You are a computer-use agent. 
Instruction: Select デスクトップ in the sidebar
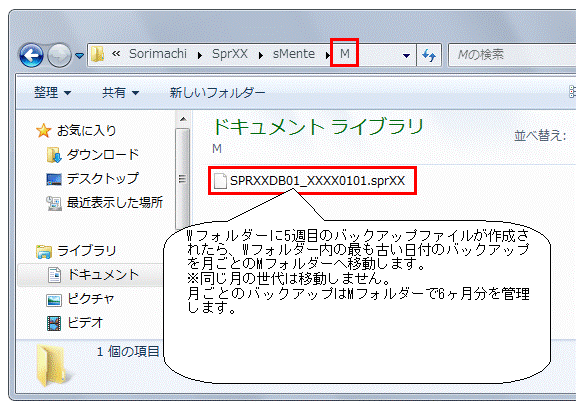pos(102,179)
